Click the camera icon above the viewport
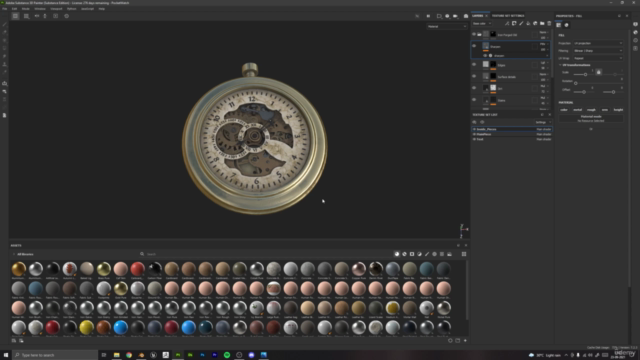 pos(456,16)
